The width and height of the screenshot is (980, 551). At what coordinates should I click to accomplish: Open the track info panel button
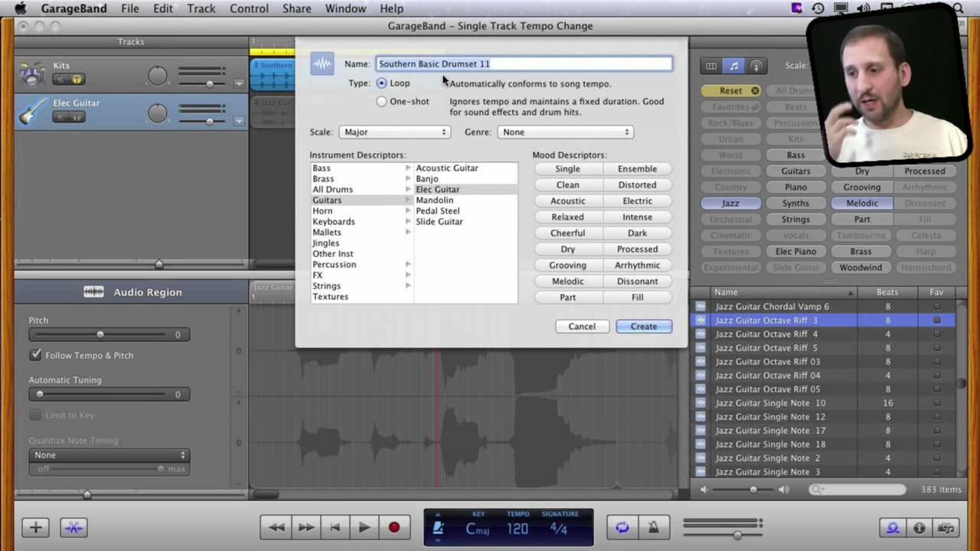pyautogui.click(x=920, y=527)
